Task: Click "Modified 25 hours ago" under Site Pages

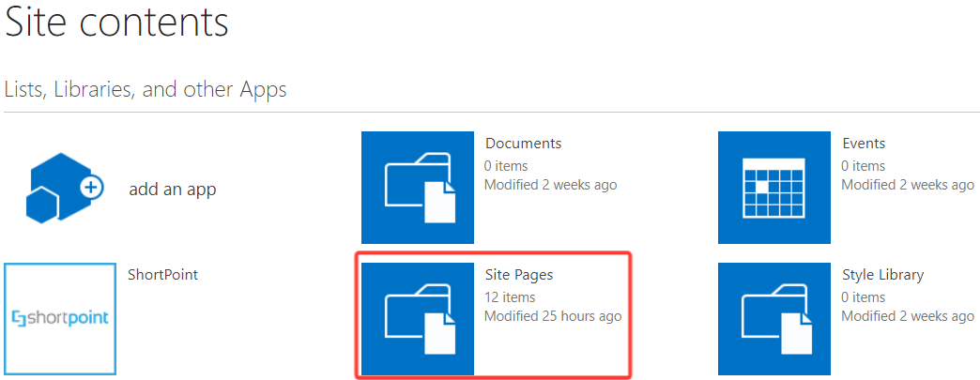Action: 553,316
